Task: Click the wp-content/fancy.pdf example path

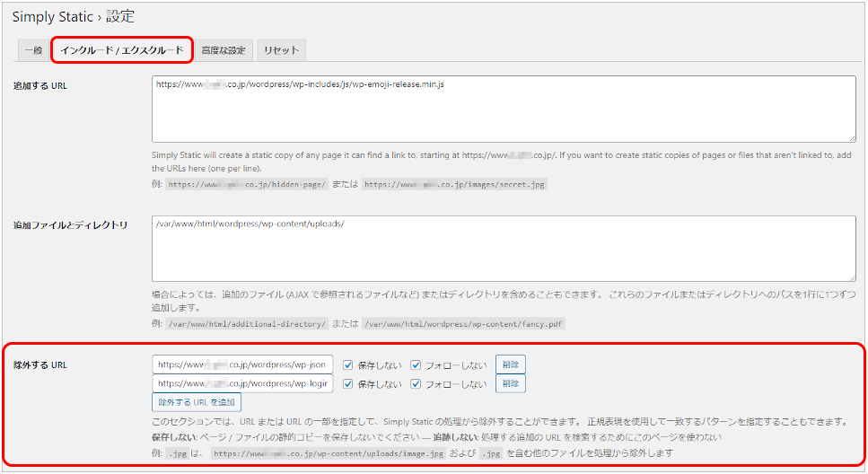Action: pos(463,324)
